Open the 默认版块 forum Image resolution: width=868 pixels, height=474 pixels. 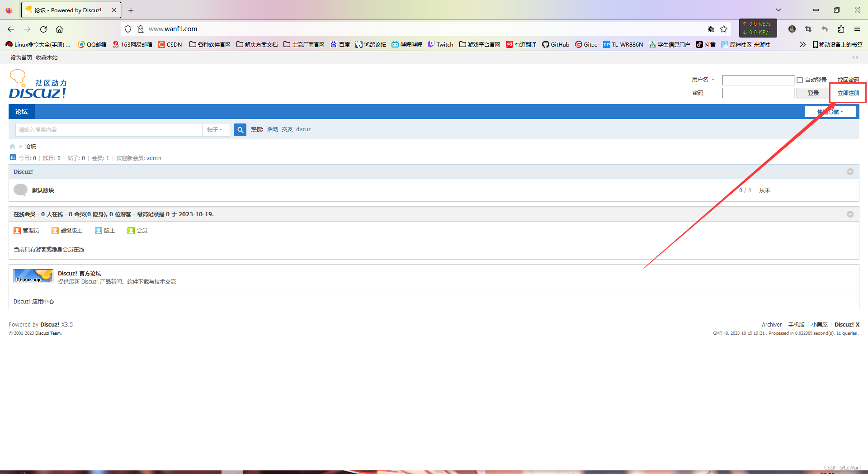click(x=43, y=190)
